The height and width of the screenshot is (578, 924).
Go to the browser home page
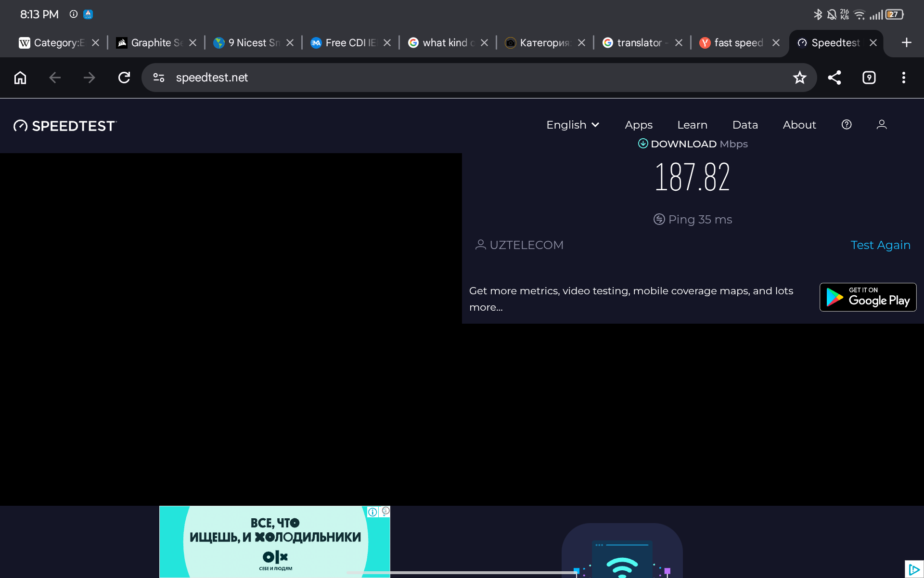point(20,78)
